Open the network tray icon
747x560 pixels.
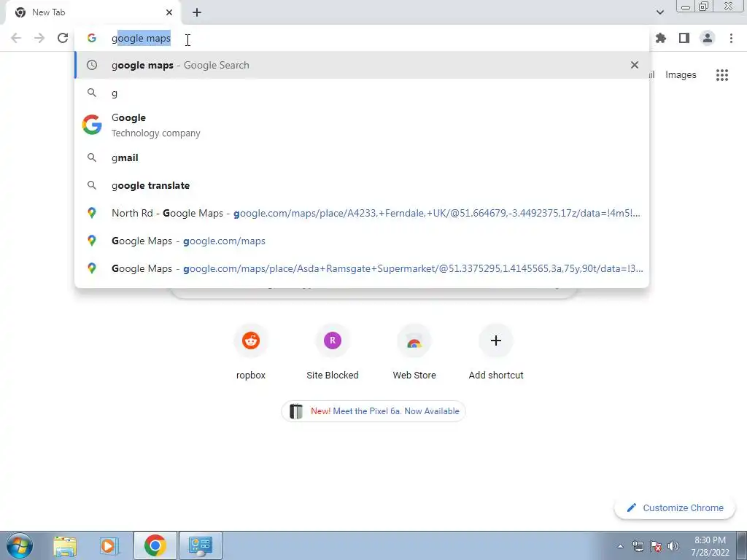[x=638, y=546]
